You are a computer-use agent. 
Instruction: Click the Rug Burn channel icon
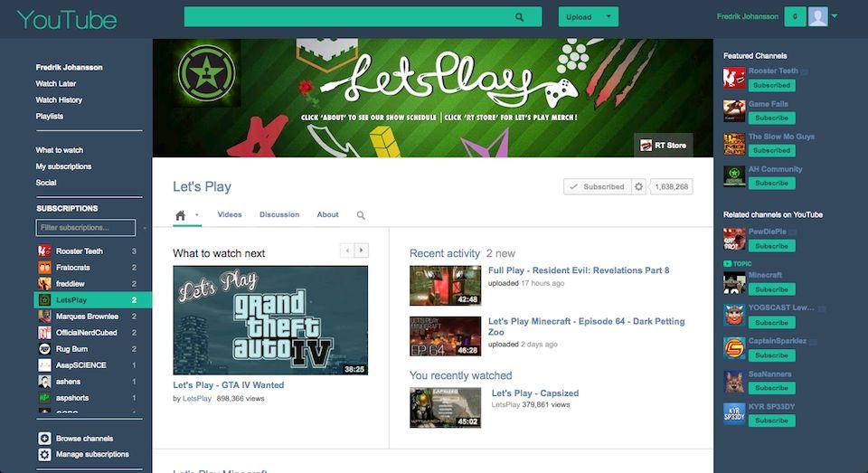click(x=45, y=349)
